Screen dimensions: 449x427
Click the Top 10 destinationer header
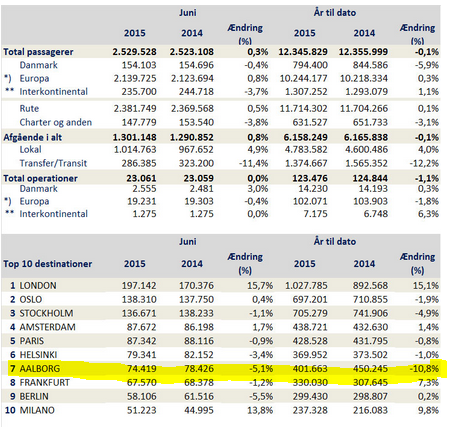48,264
